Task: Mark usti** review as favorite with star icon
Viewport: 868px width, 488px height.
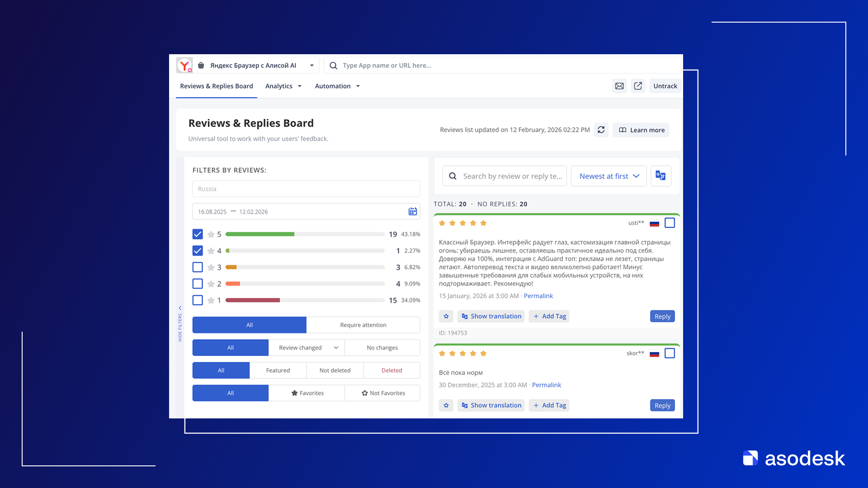Action: coord(446,316)
